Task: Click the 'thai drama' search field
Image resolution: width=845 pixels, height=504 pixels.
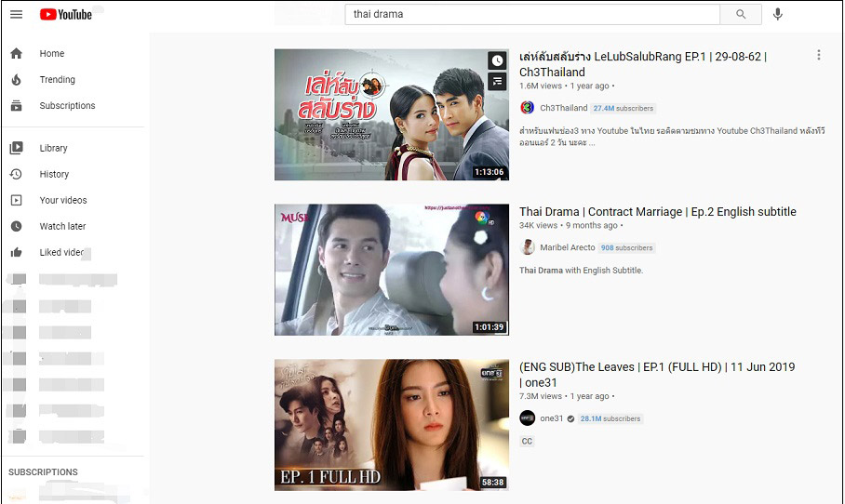Action: coord(532,15)
